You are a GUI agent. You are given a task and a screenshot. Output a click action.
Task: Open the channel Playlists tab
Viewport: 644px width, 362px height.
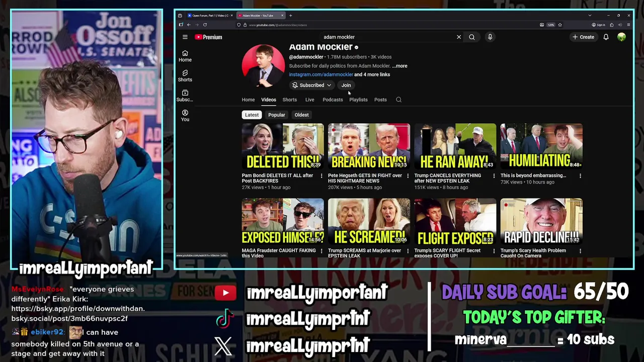359,100
